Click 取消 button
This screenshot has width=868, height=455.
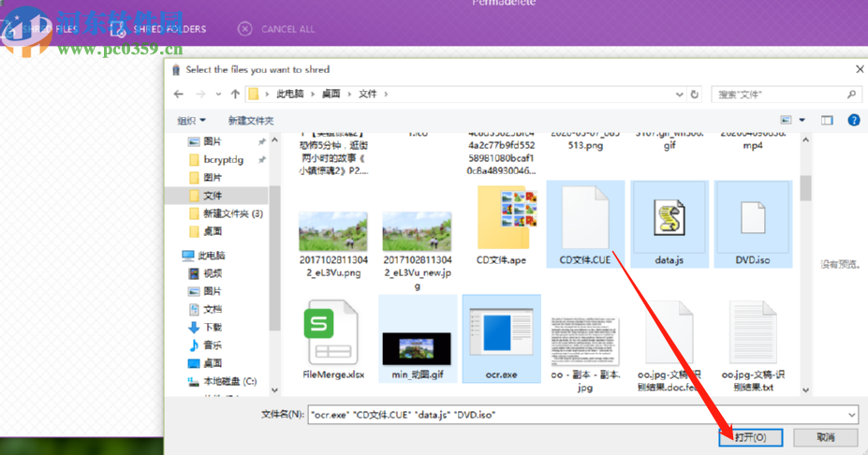[825, 437]
